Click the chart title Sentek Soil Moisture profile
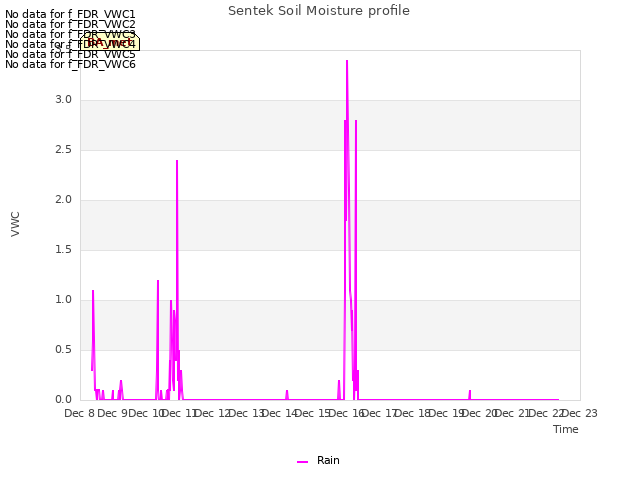The height and width of the screenshot is (480, 640). coord(319,11)
